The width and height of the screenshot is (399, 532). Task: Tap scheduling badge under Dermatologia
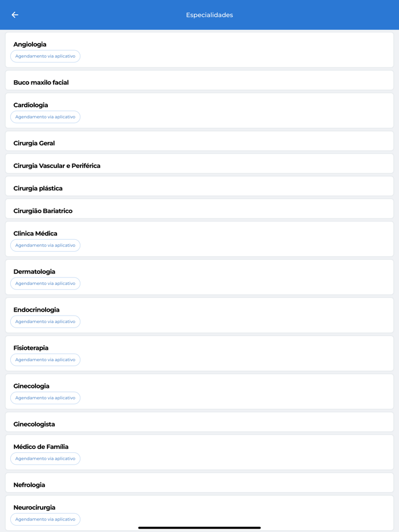pos(45,284)
